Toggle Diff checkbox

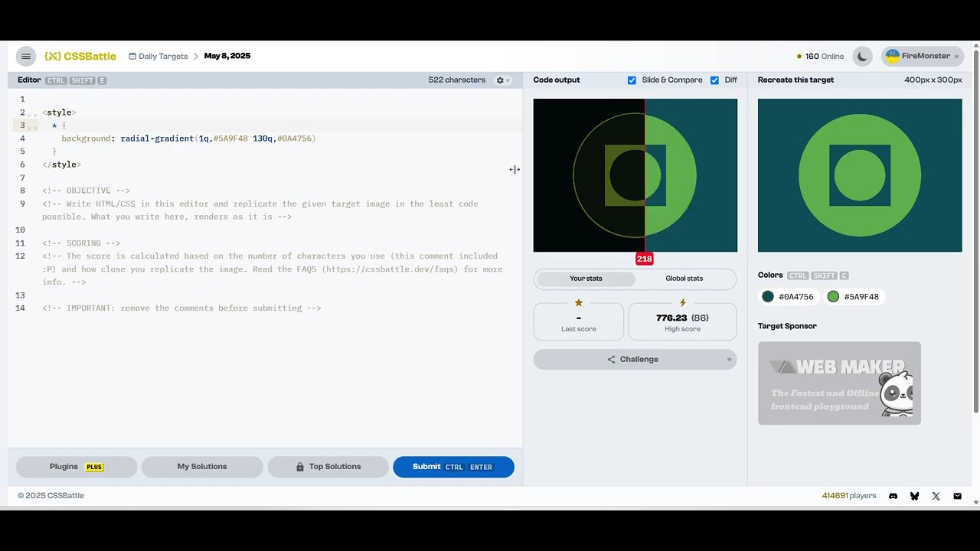(714, 80)
